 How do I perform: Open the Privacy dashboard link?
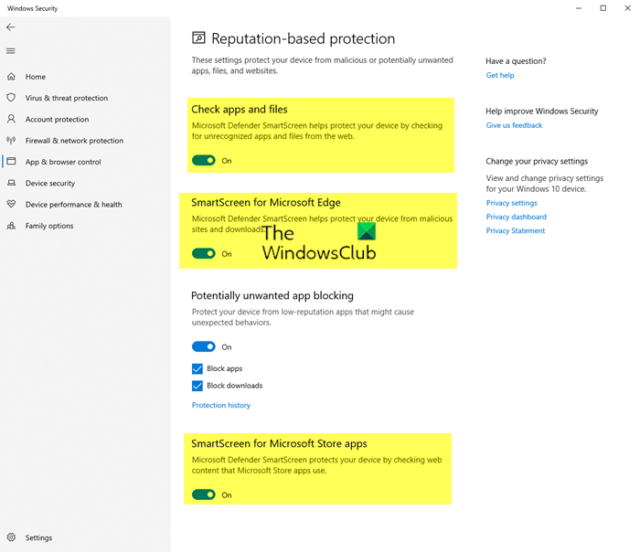tap(516, 217)
